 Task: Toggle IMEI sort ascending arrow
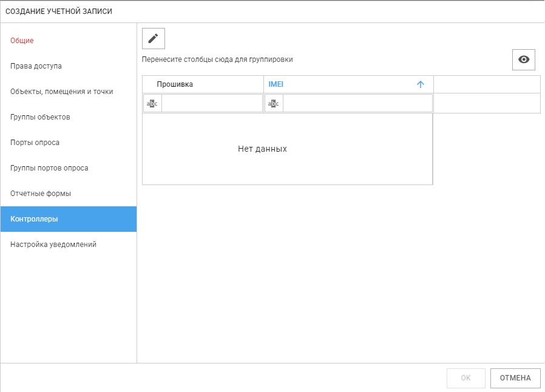tap(420, 84)
